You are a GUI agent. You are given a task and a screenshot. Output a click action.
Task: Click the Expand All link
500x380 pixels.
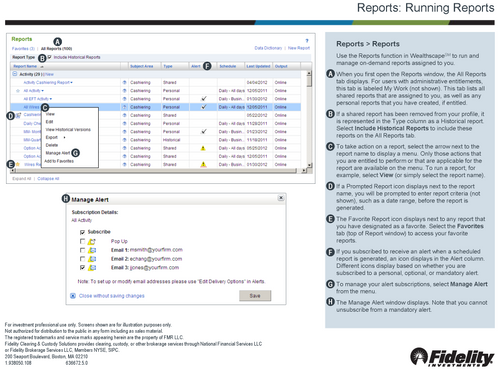tap(22, 179)
